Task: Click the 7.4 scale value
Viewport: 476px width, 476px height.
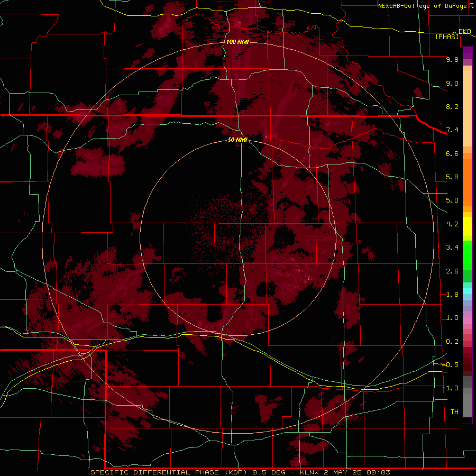Action: (452, 130)
